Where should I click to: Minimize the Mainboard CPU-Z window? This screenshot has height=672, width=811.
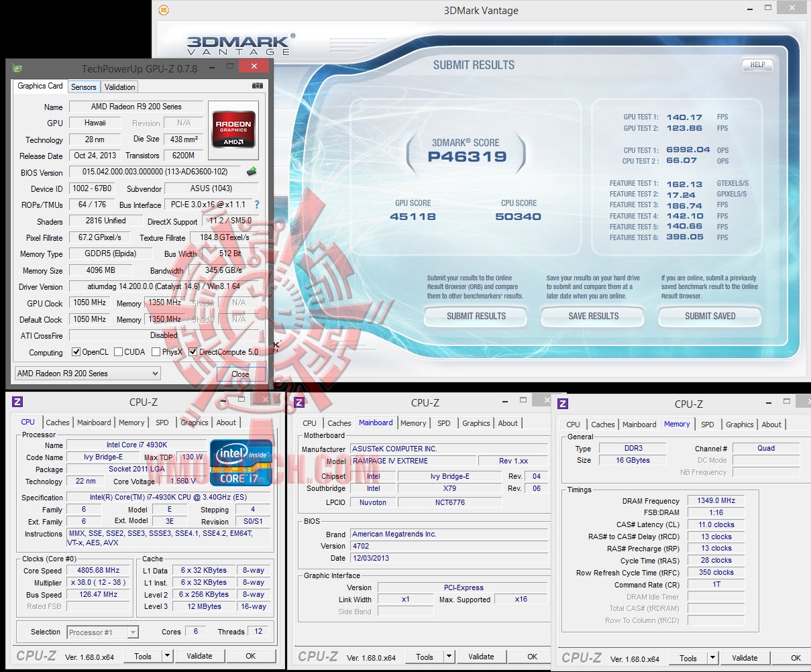(x=504, y=401)
